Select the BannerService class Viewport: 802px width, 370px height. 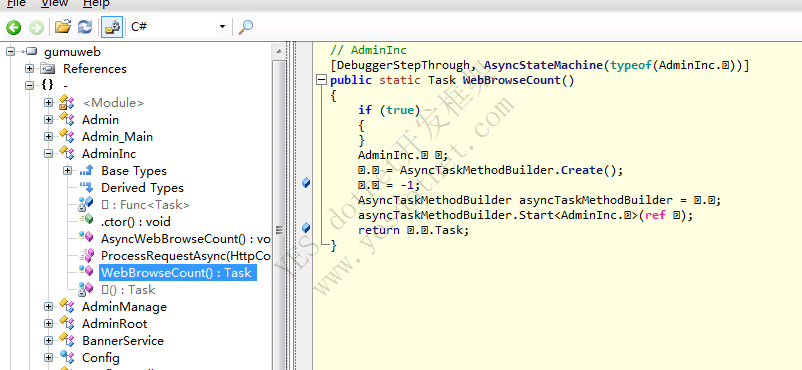tap(123, 340)
